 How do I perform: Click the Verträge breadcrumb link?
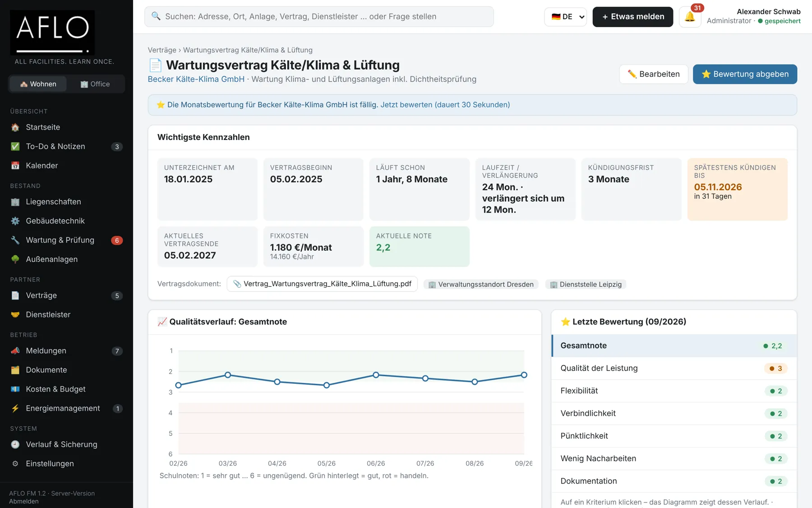pyautogui.click(x=162, y=50)
